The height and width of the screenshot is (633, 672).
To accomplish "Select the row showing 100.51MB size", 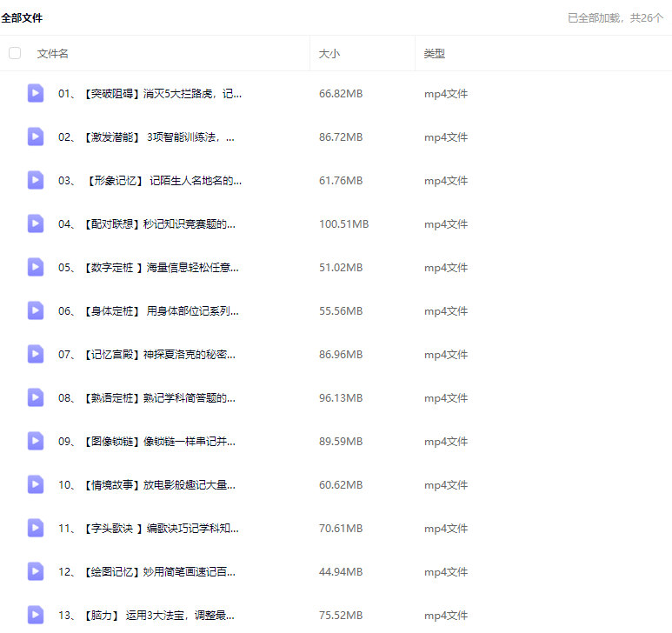I will pyautogui.click(x=343, y=224).
